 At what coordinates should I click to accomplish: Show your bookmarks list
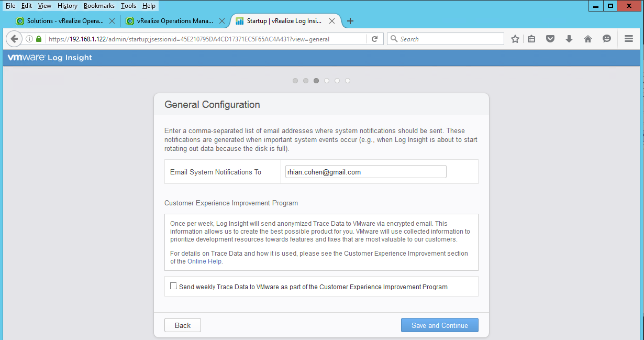pos(531,39)
